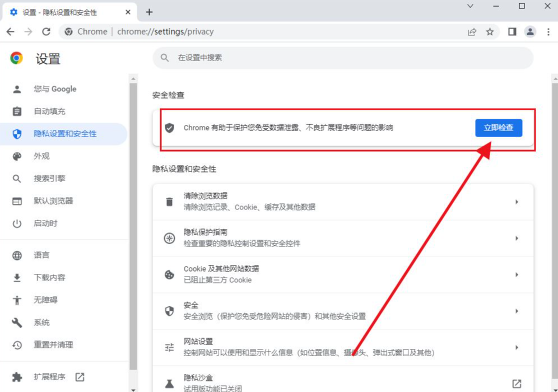Click the sidebar vertical scrollbar

(x=133, y=227)
